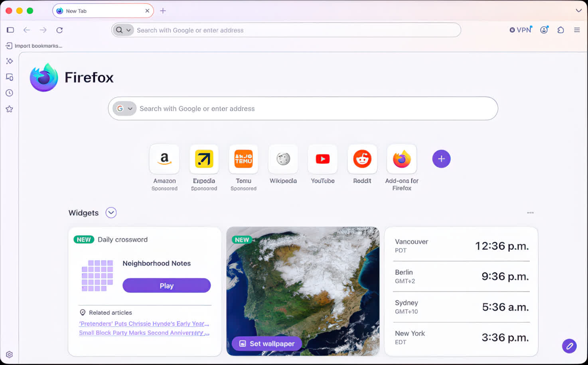Open History from the sidebar clock icon

(x=10, y=93)
